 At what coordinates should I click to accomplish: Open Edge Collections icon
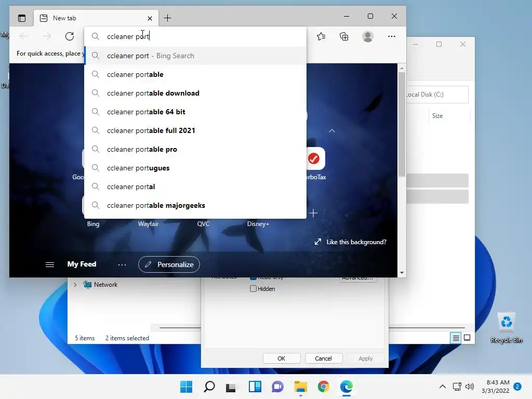tap(344, 36)
